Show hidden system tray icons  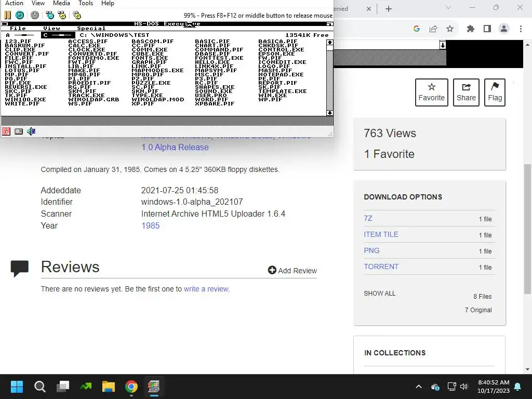pos(419,387)
